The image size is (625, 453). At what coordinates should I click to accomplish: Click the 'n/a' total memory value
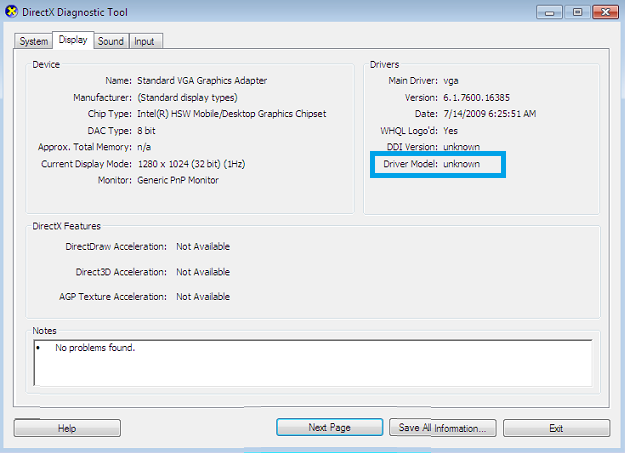[x=144, y=147]
